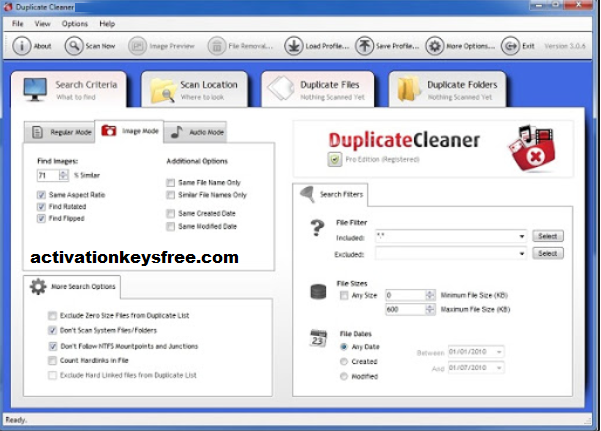Adjust the % Similar spinner arrows
This screenshot has width=601, height=431.
63,175
